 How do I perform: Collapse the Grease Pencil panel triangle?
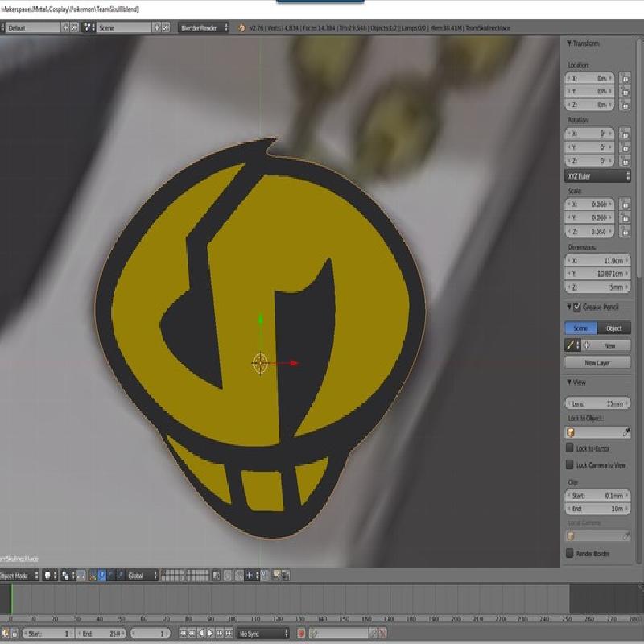tap(569, 307)
